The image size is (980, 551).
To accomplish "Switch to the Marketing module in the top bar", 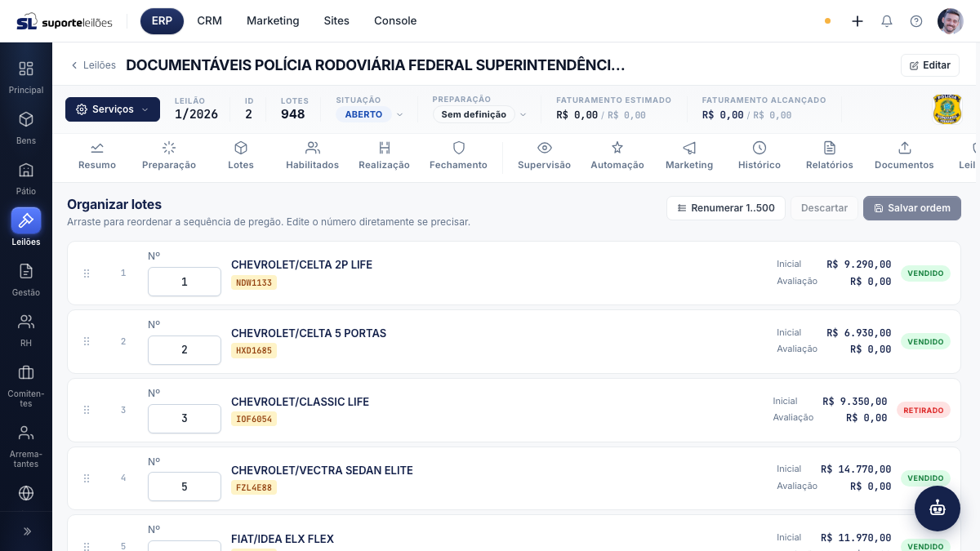I will click(273, 21).
